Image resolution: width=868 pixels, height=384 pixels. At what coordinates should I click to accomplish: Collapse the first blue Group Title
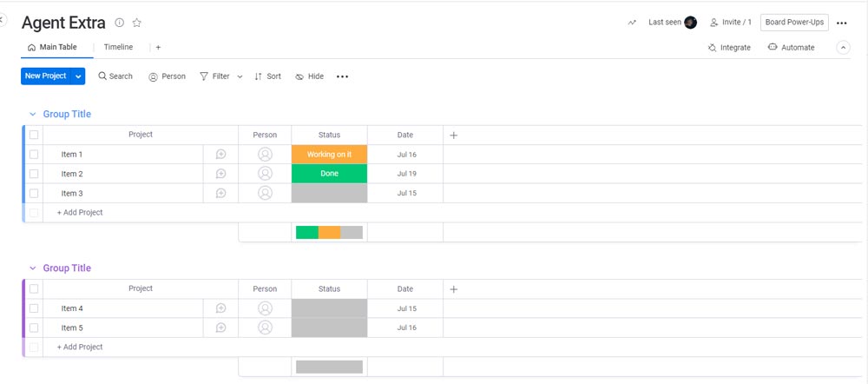click(32, 115)
